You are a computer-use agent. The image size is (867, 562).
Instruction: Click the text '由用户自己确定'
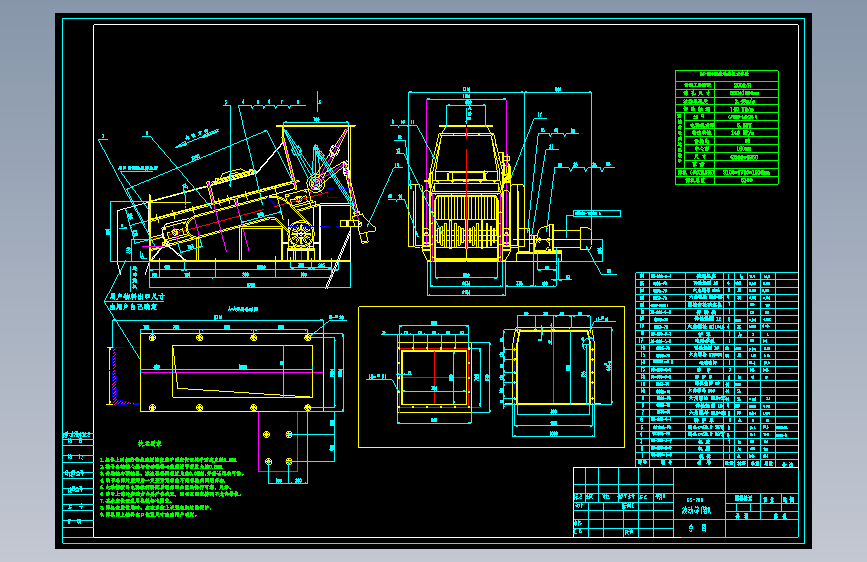click(x=133, y=306)
